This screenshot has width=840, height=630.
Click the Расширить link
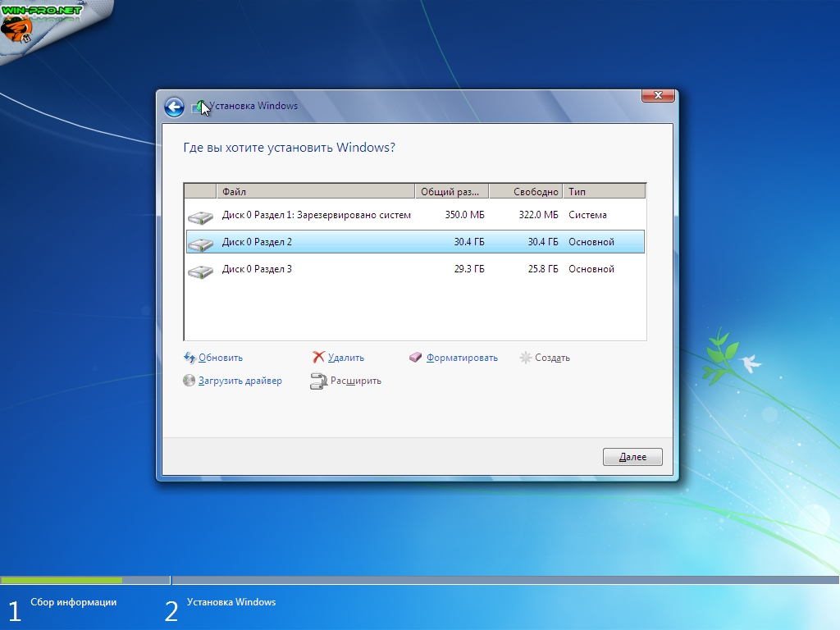point(356,381)
